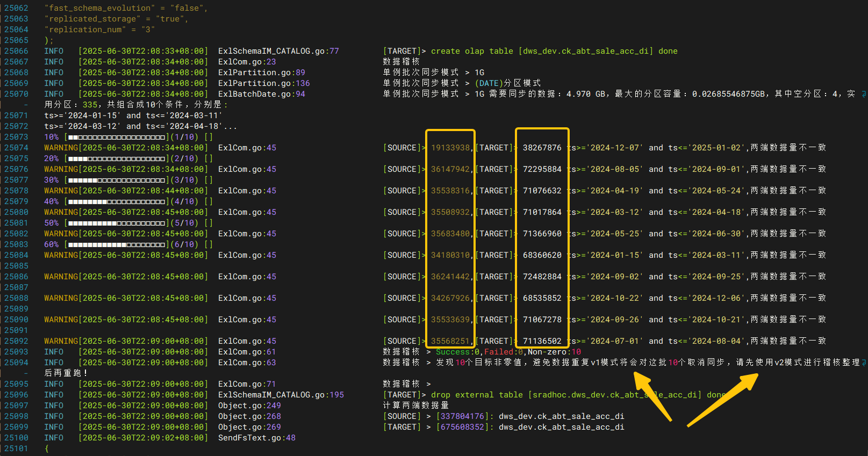Click source count 35538316
The width and height of the screenshot is (868, 456).
pyautogui.click(x=450, y=191)
